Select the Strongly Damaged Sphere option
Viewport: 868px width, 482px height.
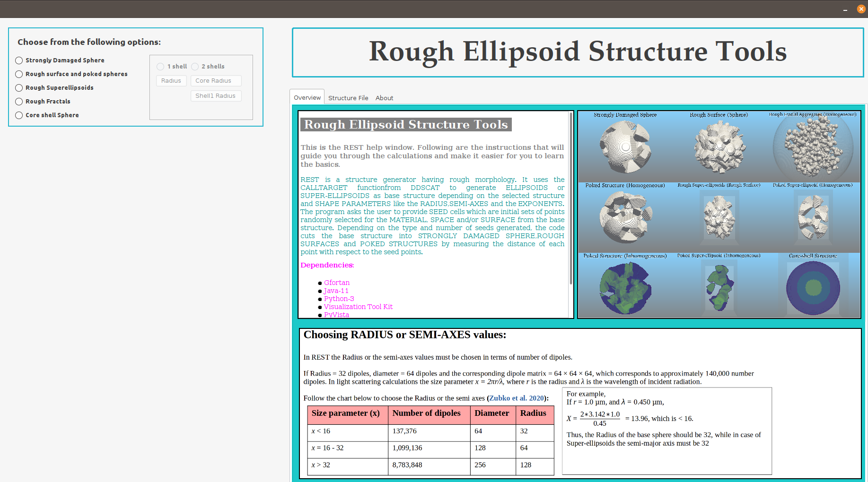pyautogui.click(x=60, y=60)
